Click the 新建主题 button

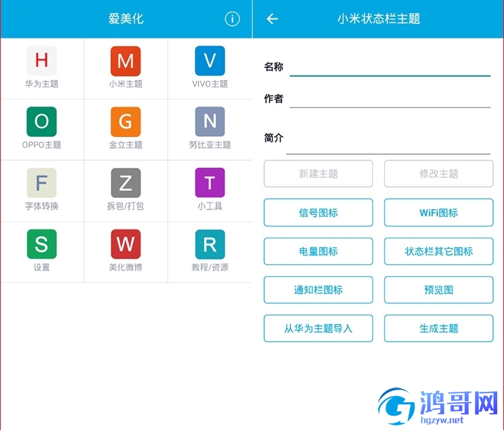coord(318,173)
